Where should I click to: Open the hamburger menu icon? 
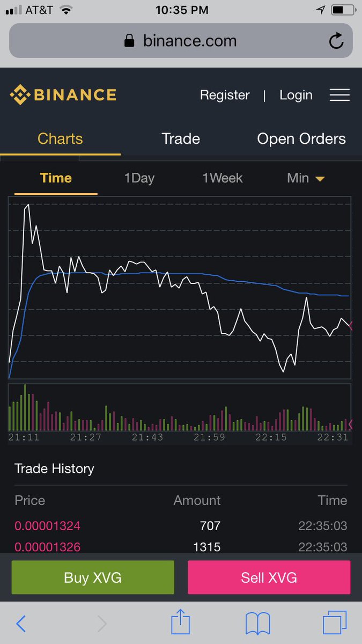(x=339, y=96)
